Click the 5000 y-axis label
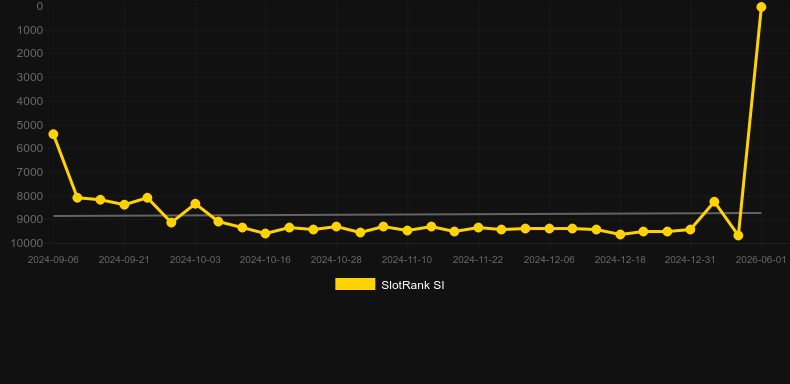This screenshot has width=790, height=384. tap(31, 125)
